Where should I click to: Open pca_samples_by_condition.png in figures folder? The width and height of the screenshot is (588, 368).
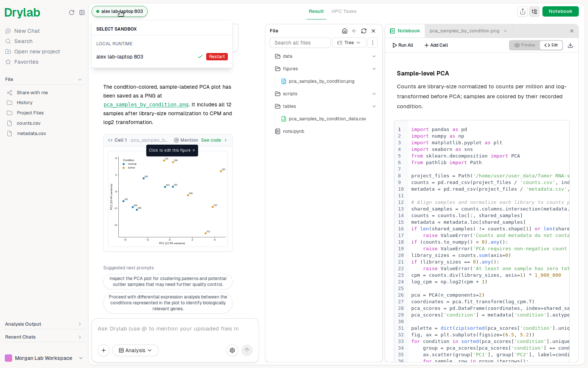pos(321,81)
